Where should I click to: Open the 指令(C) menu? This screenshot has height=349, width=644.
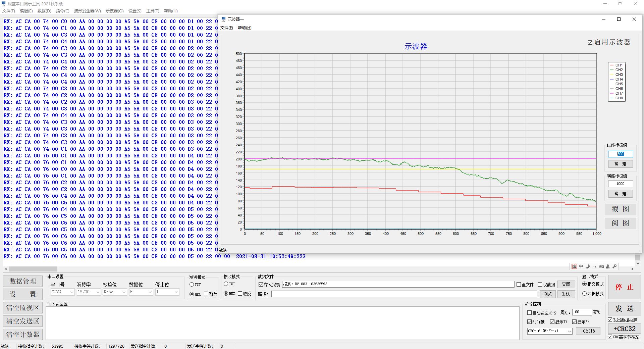click(62, 11)
